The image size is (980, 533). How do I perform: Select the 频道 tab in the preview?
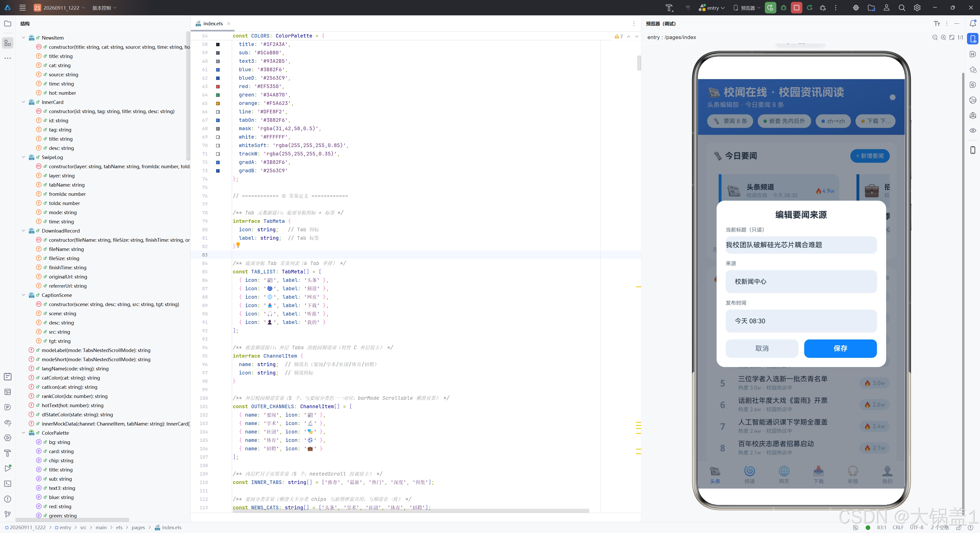point(750,475)
